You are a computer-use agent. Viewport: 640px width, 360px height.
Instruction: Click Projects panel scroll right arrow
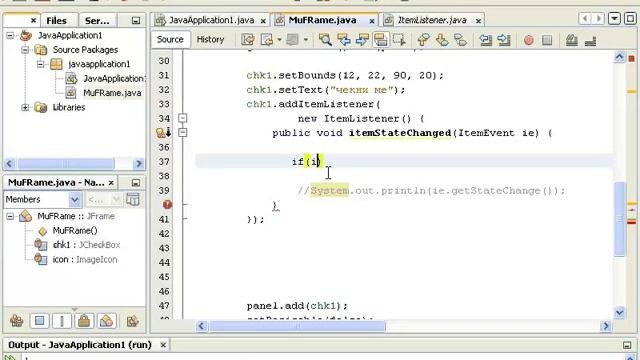[139, 164]
